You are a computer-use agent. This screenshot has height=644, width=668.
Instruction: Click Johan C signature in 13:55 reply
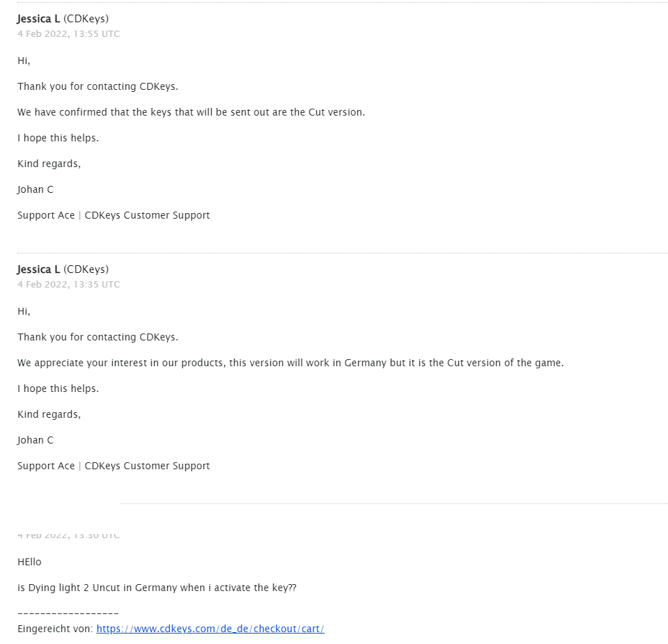36,189
